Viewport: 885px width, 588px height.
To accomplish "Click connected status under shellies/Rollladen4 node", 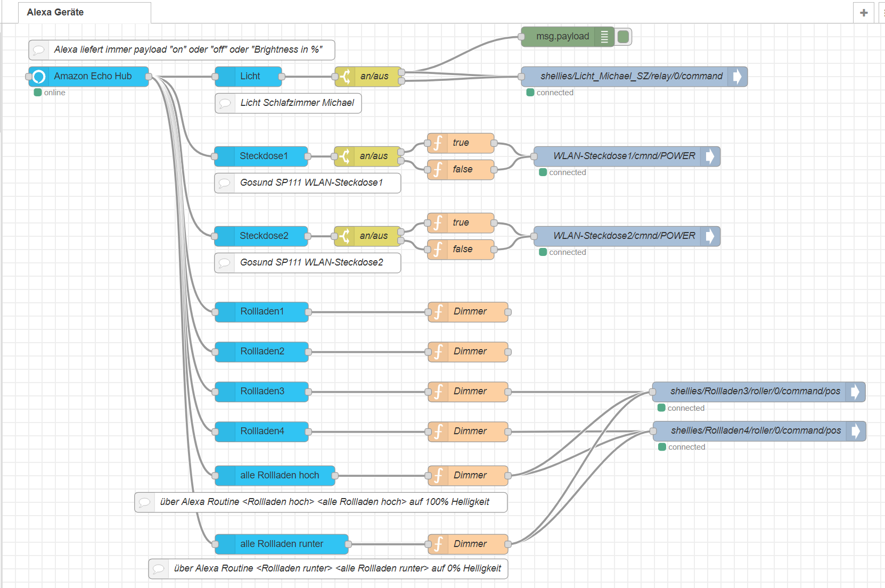I will tap(682, 447).
